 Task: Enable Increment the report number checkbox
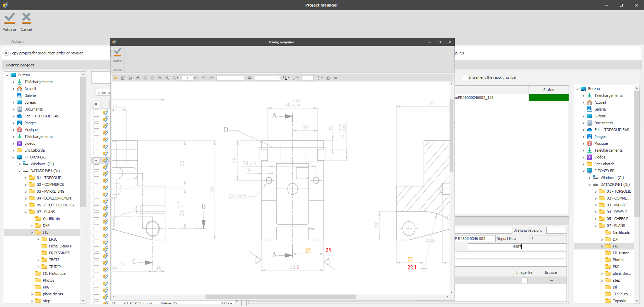(465, 77)
